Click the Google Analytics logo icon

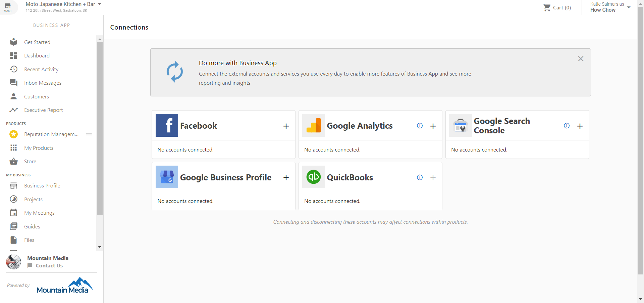[314, 125]
